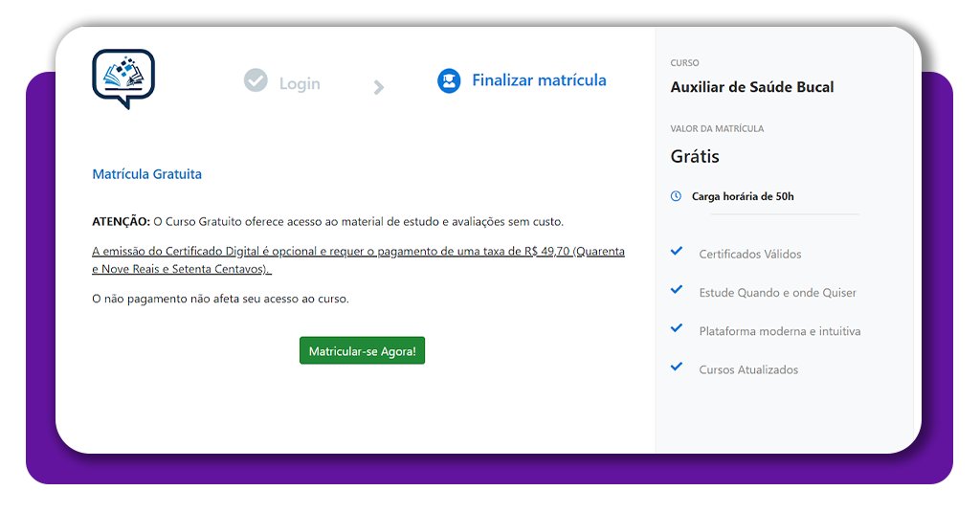Click the clock icon beside Carga horária
The height and width of the screenshot is (513, 980).
[676, 196]
